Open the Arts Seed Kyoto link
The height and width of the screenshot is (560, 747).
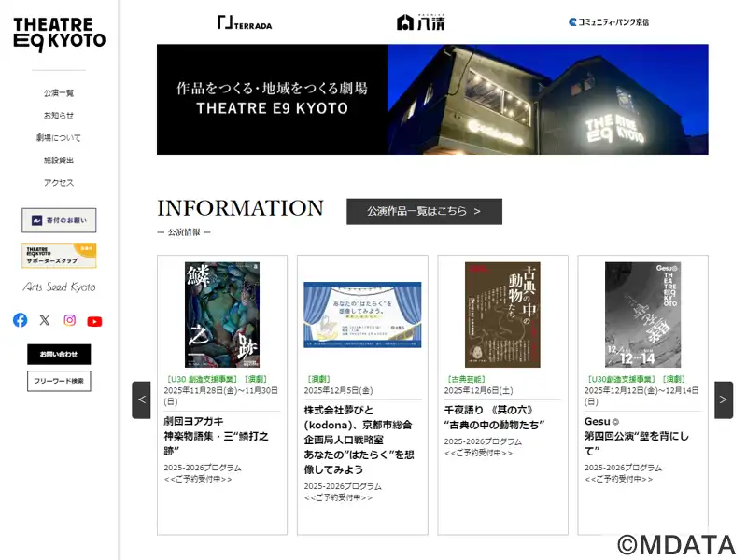coord(59,287)
